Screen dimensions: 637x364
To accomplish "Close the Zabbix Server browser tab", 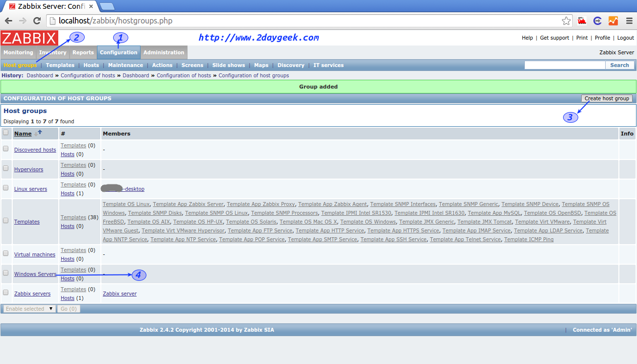I will 91,6.
